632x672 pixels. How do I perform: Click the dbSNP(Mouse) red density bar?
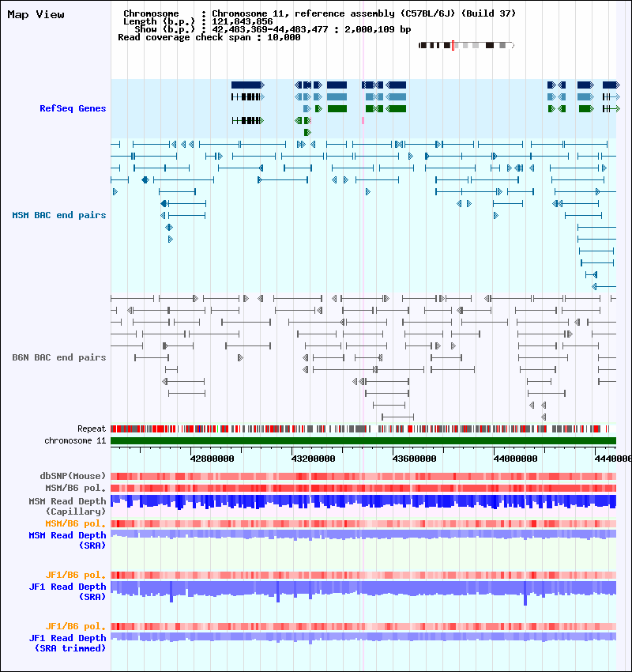[363, 476]
